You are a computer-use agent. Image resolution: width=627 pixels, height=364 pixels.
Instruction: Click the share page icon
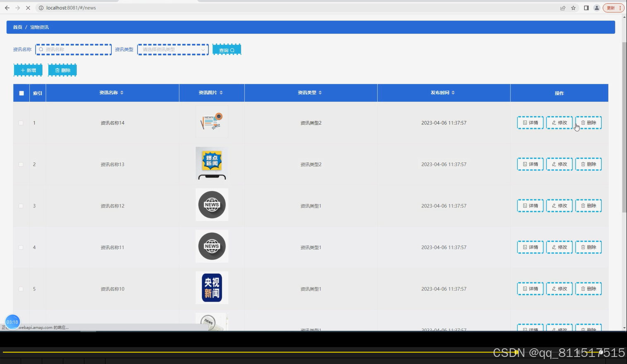563,8
